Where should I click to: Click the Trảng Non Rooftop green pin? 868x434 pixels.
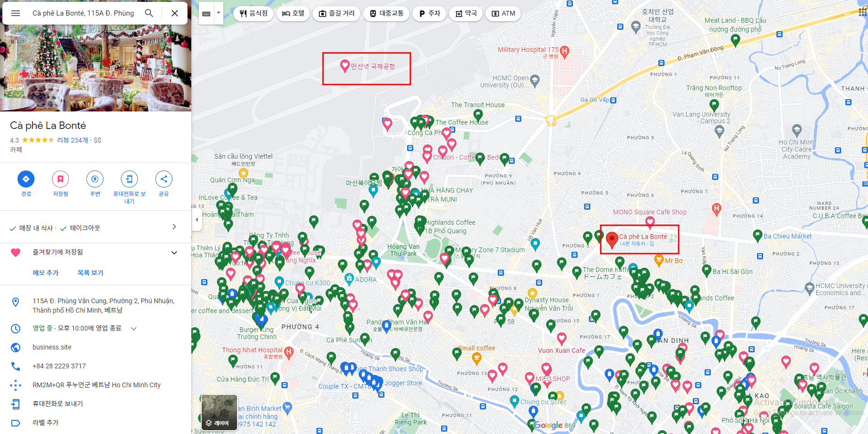tap(714, 105)
